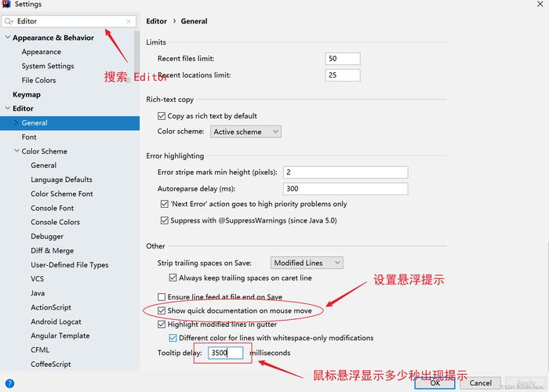Click the Color Scheme tree label
549x392 pixels.
[45, 151]
